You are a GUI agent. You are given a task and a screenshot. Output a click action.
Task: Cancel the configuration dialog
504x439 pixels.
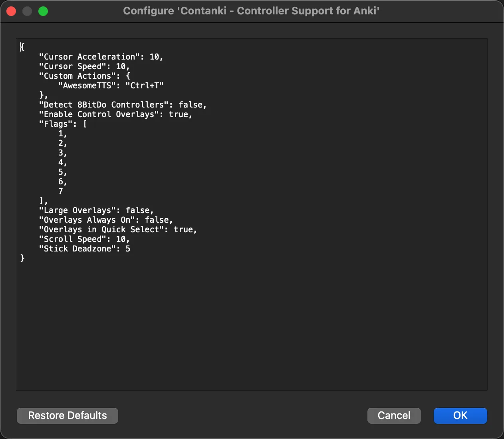[x=394, y=415]
